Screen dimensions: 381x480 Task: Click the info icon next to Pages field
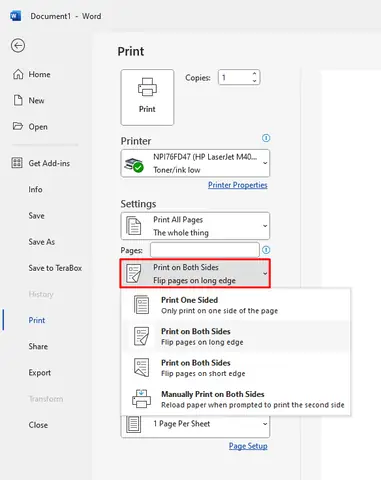266,250
